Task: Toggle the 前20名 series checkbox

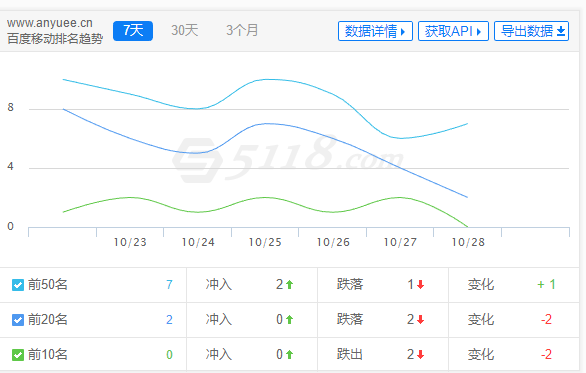Action: pos(18,320)
